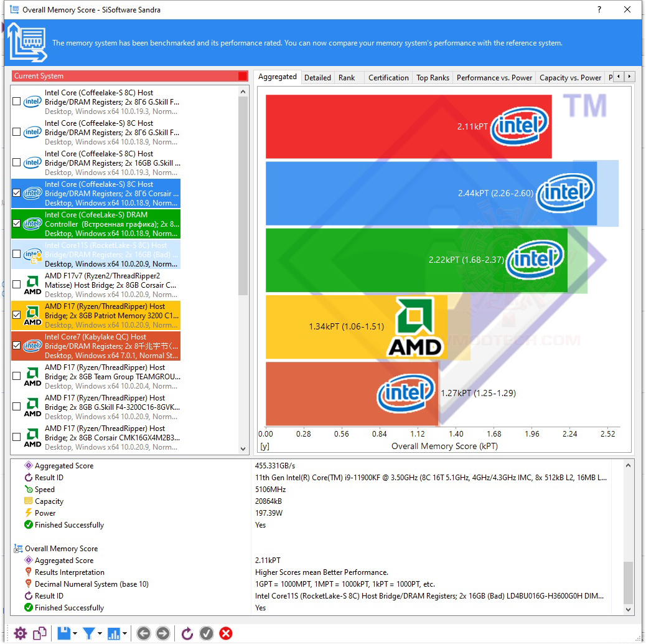Check first Coffeelake-S 8C G.Skill 10.0.19.3 entry
Viewport: 646px width, 644px height.
click(x=16, y=102)
